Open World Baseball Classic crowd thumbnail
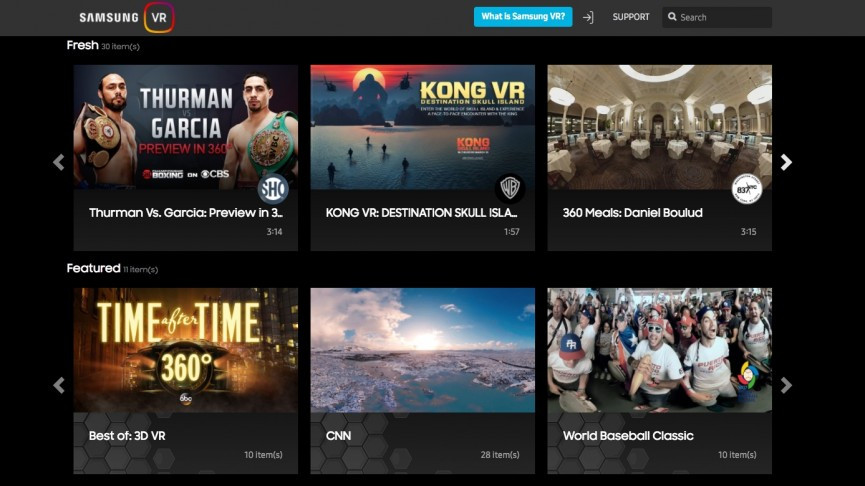The width and height of the screenshot is (865, 486). point(659,350)
